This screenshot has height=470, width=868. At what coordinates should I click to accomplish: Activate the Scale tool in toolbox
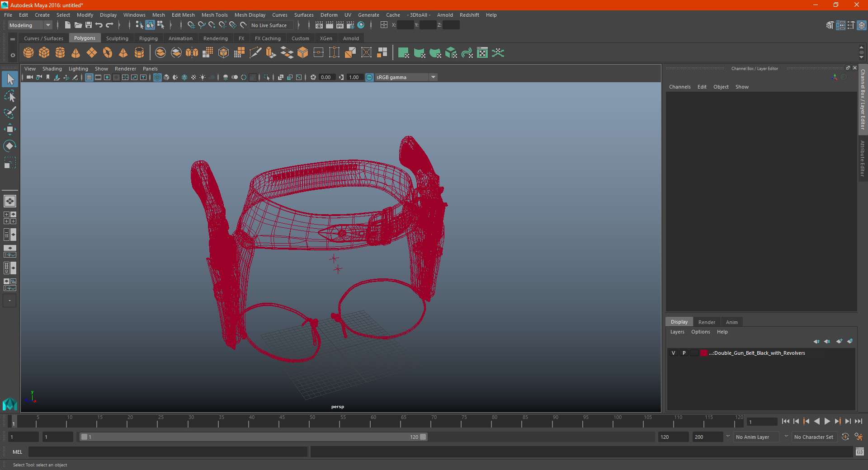(10, 163)
